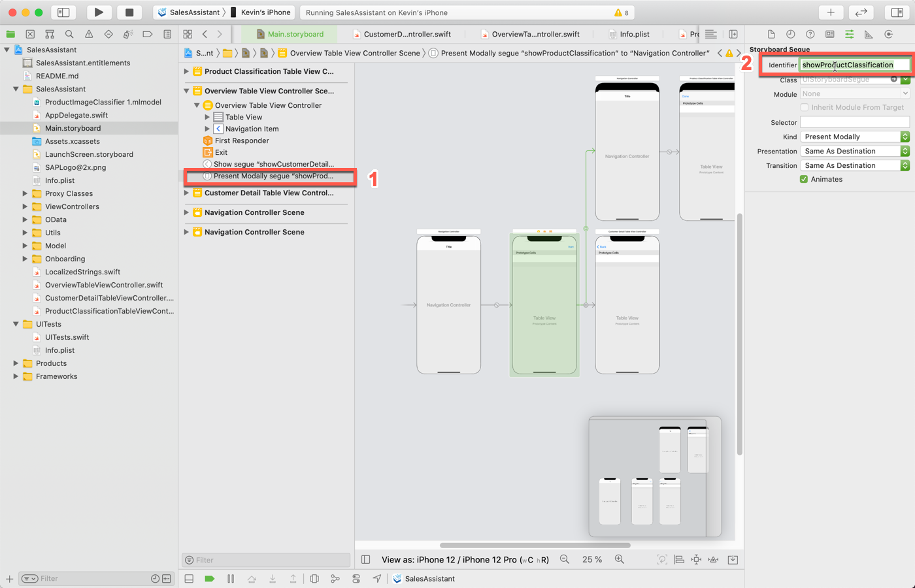Open the Transition dropdown
The width and height of the screenshot is (915, 588).
pos(855,165)
